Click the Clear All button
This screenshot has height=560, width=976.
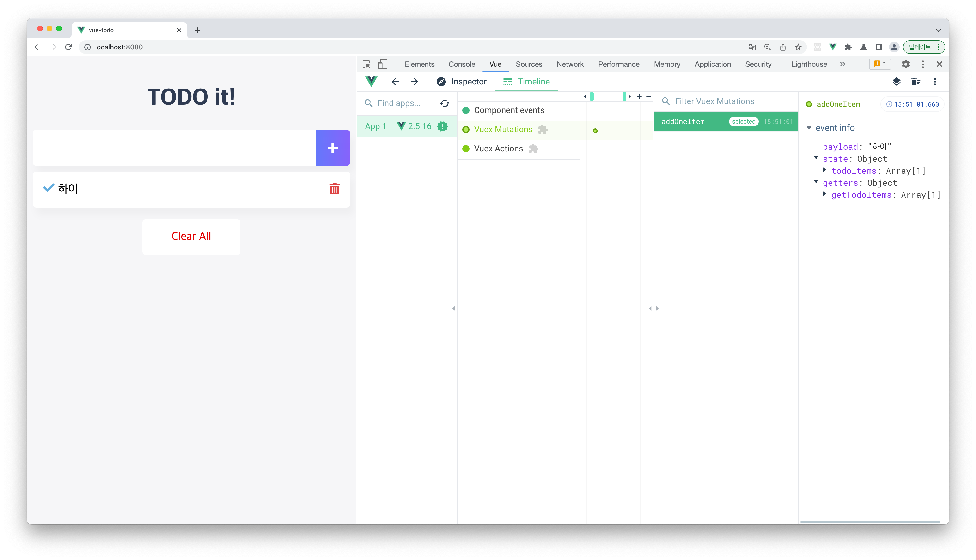coord(191,236)
